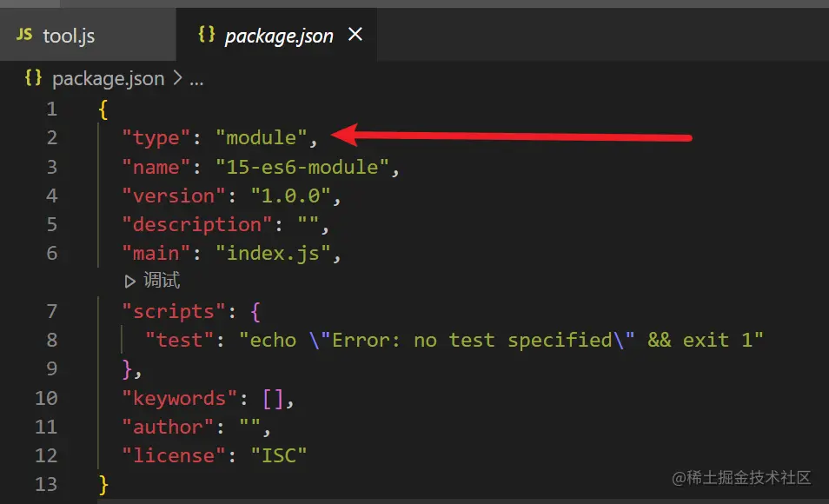Click the 调试 debug code lens

(162, 281)
